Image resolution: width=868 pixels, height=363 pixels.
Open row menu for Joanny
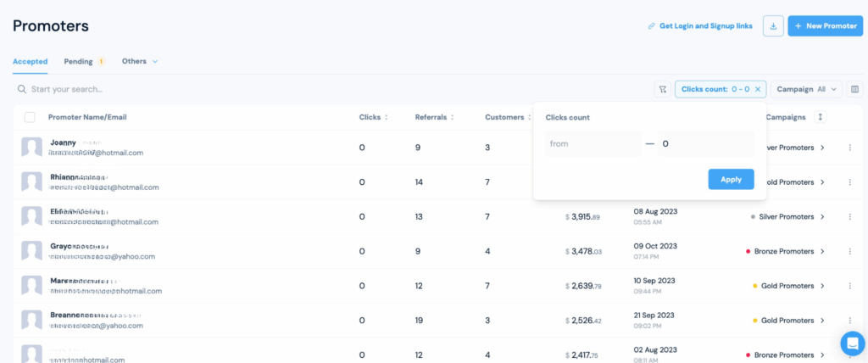point(849,148)
